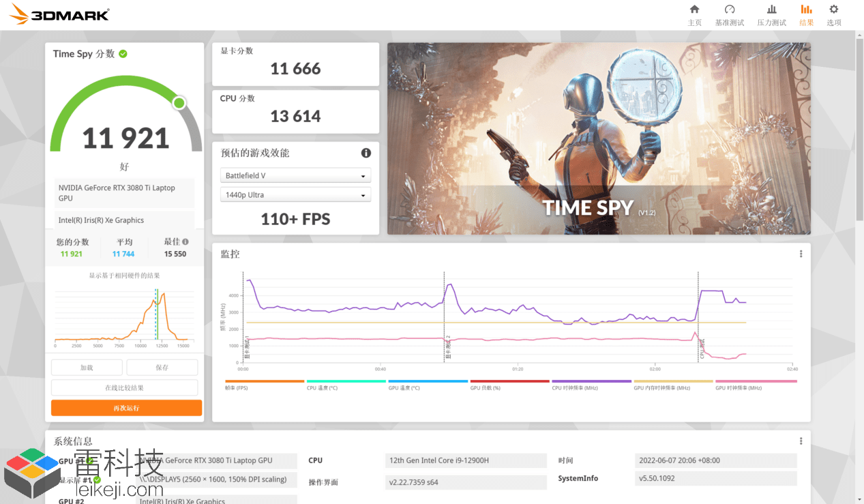
Task: Click the info icon next to best score
Action: 185,241
